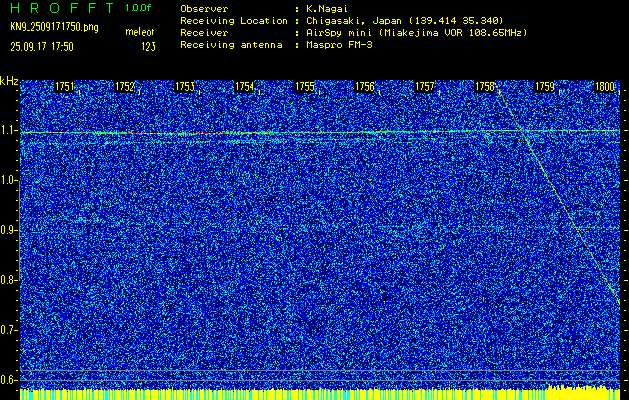The height and width of the screenshot is (400, 629).
Task: Click the Receiving antenna field label
Action: [231, 45]
